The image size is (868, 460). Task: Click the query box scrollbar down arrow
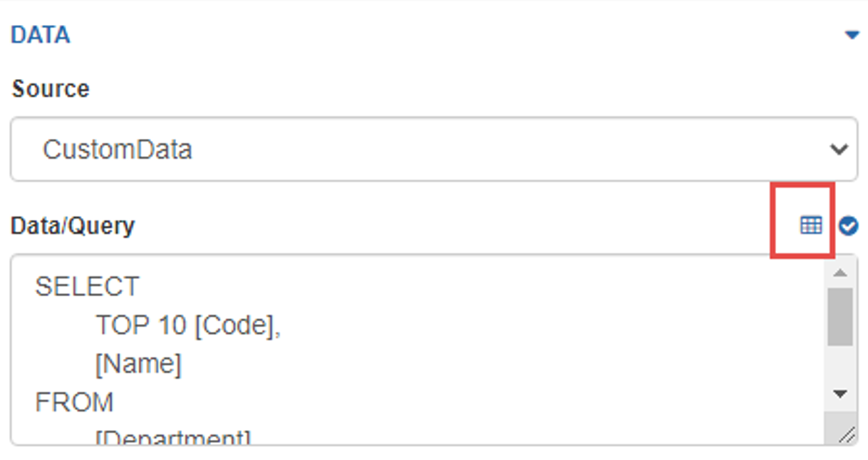point(840,394)
